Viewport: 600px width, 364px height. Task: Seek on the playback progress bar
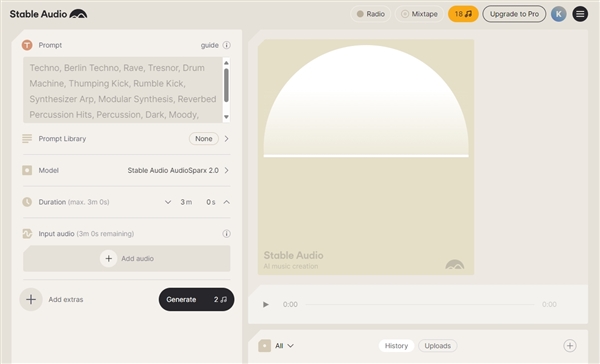419,305
